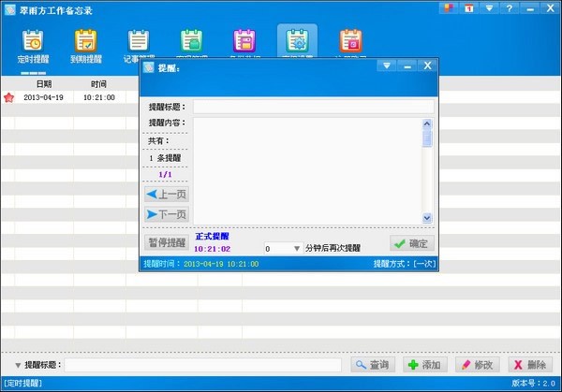This screenshot has height=392, width=562.
Task: Open the 提醒 dialog's triangle dropdown menu
Action: [x=387, y=65]
